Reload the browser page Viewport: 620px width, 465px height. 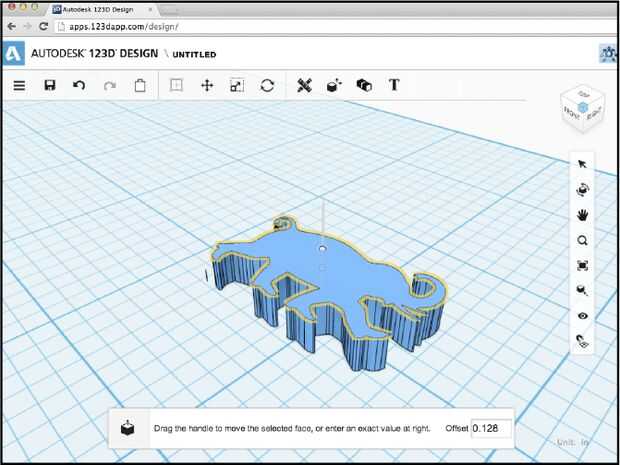(x=43, y=26)
